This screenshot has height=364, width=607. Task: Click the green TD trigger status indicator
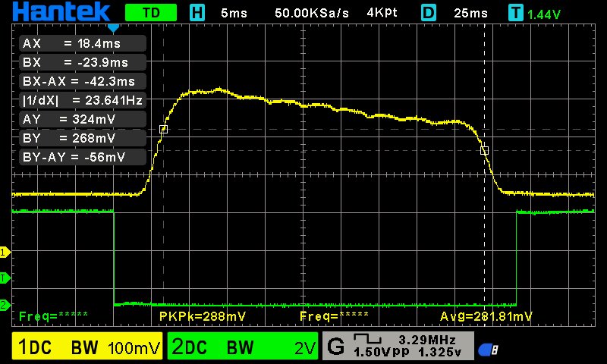(151, 13)
